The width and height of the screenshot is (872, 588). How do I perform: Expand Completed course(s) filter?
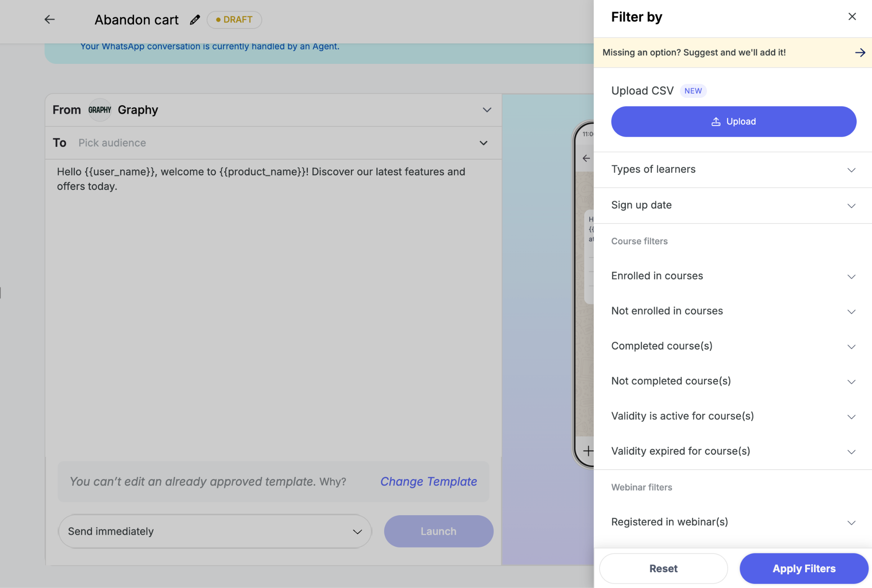pyautogui.click(x=733, y=346)
